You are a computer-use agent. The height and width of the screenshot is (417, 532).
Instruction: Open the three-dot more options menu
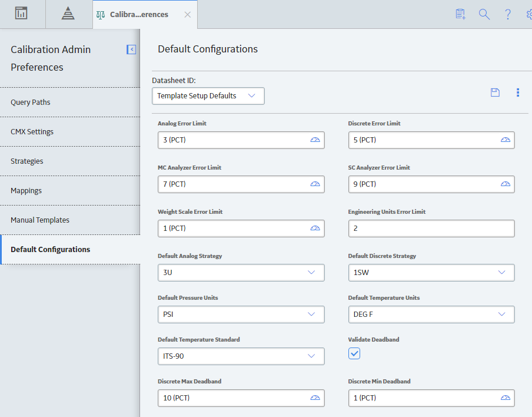pos(518,92)
